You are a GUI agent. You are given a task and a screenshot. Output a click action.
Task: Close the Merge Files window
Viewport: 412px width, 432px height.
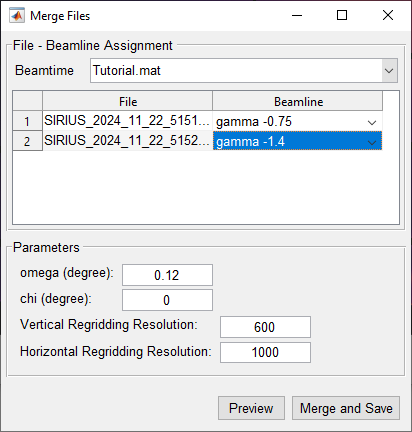click(x=388, y=15)
